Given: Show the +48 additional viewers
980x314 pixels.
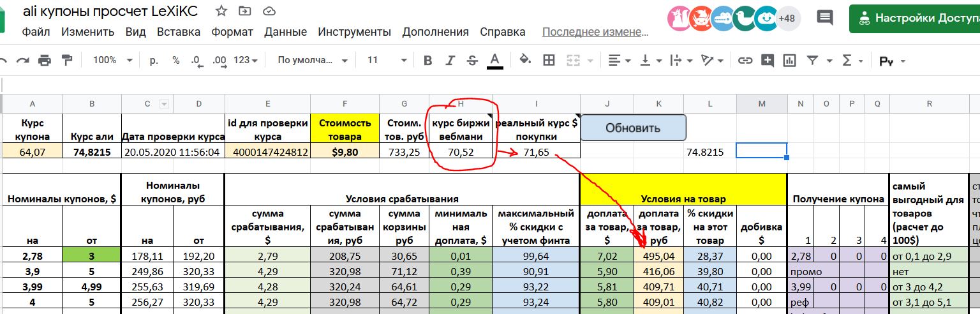Looking at the screenshot, I should (x=787, y=19).
